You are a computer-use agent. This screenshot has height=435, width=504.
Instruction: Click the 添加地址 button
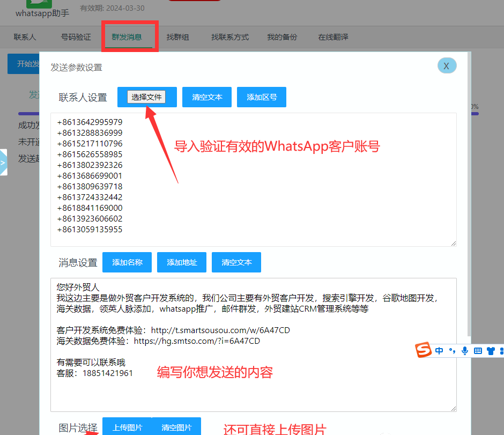[x=182, y=262]
